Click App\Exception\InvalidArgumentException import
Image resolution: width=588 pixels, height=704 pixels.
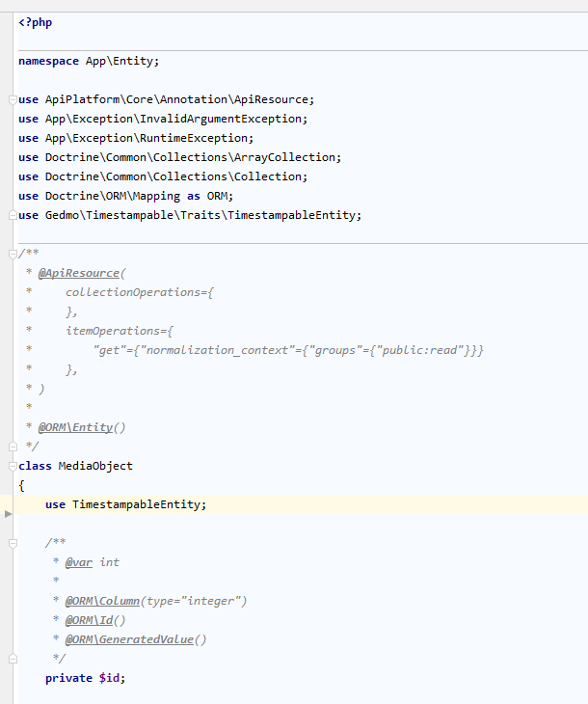coord(174,119)
